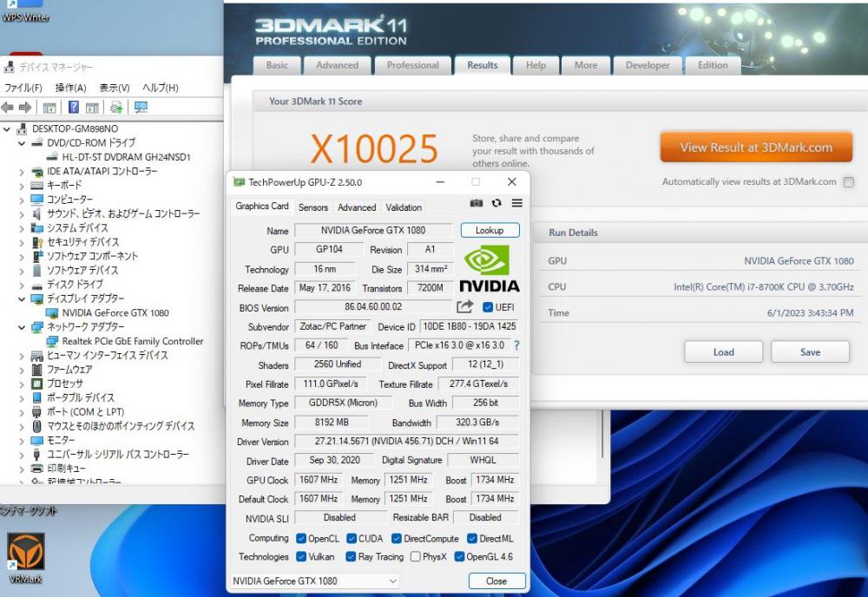Select the Realtek PCIe GbE Family Controller icon
The height and width of the screenshot is (597, 868).
(x=52, y=341)
